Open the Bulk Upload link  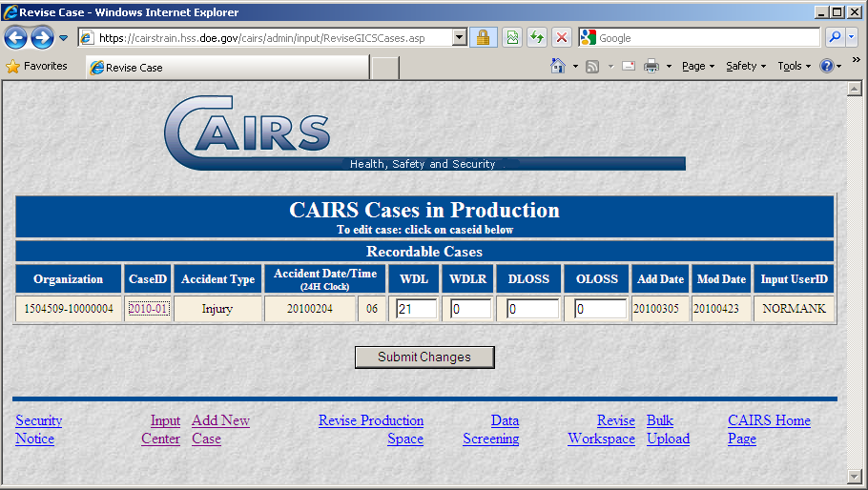point(668,430)
